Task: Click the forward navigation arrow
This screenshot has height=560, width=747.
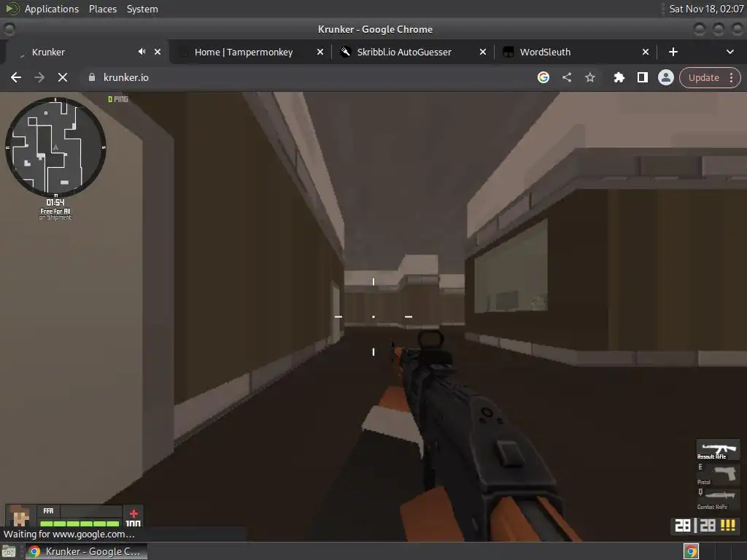Action: (39, 77)
